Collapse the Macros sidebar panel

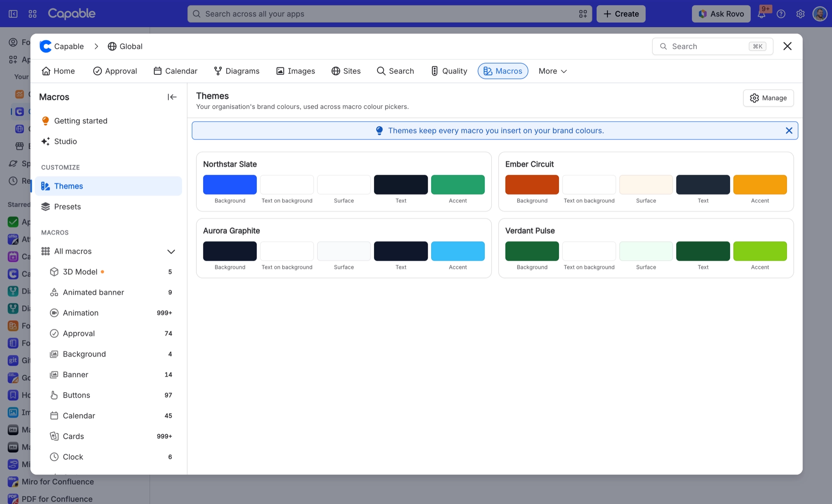[172, 97]
